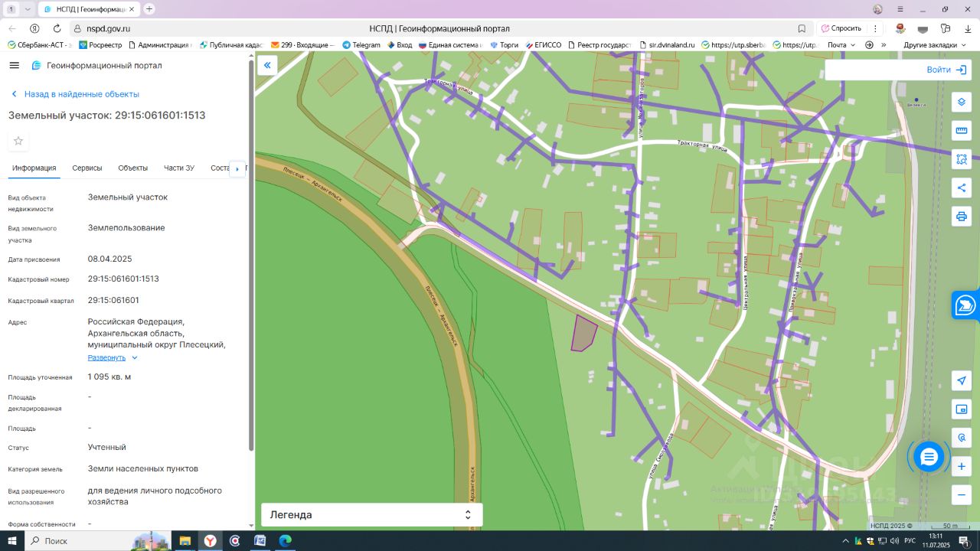Zoom in with the plus button
980x551 pixels.
pos(962,466)
